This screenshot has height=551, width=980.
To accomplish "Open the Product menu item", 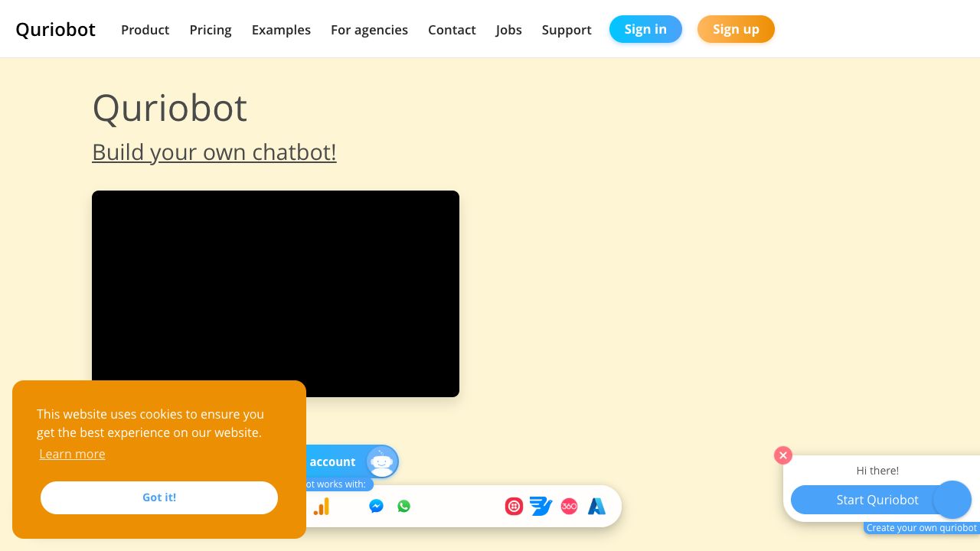I will [x=145, y=30].
